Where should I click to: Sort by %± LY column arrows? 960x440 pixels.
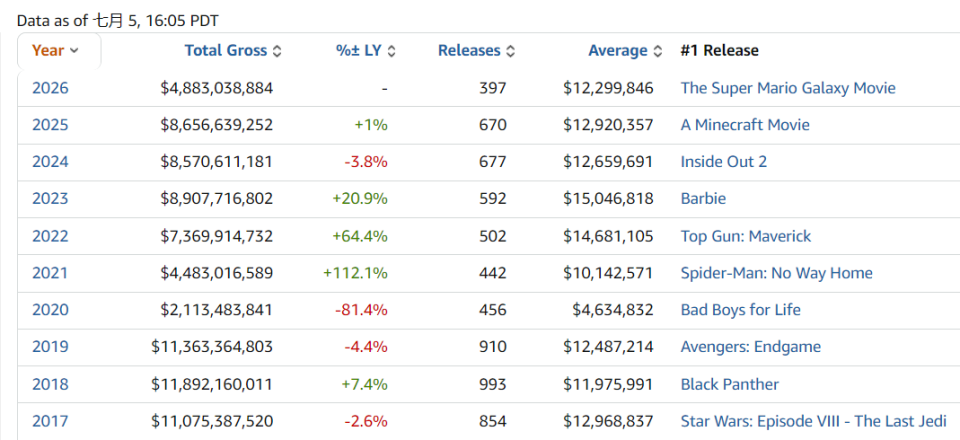392,51
